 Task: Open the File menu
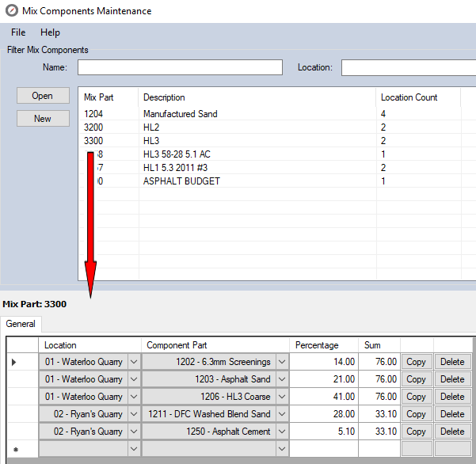(18, 32)
